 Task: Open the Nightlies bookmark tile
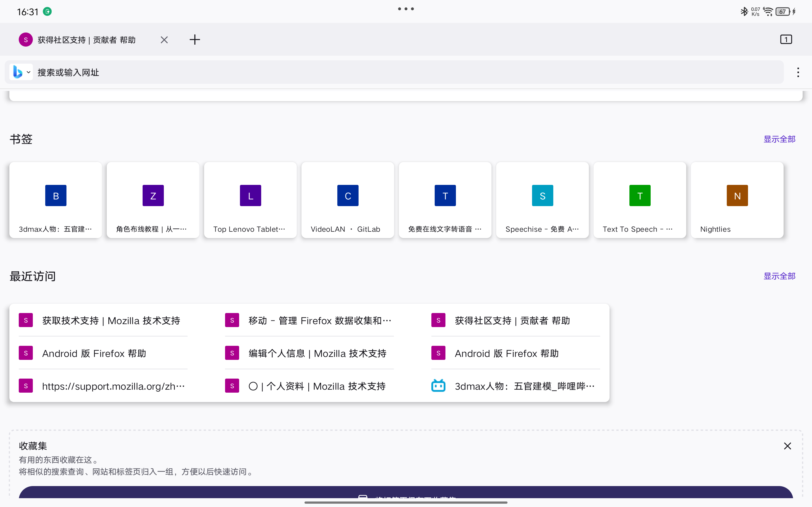coord(737,200)
